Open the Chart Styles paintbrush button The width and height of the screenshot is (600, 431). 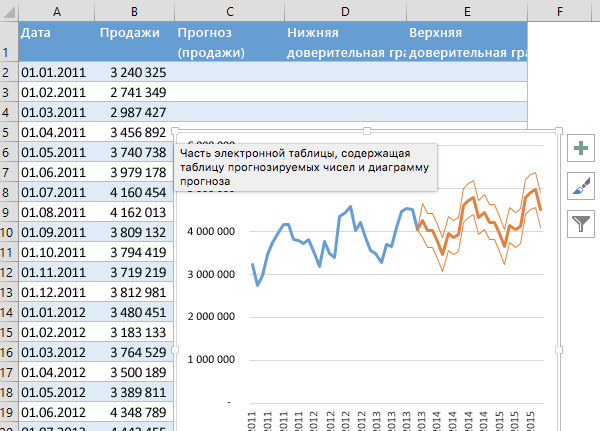pos(581,186)
